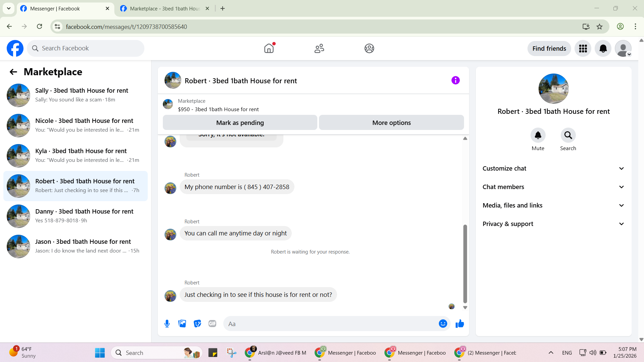644x362 pixels.
Task: Open the Facebook menu grid icon
Action: click(x=583, y=49)
